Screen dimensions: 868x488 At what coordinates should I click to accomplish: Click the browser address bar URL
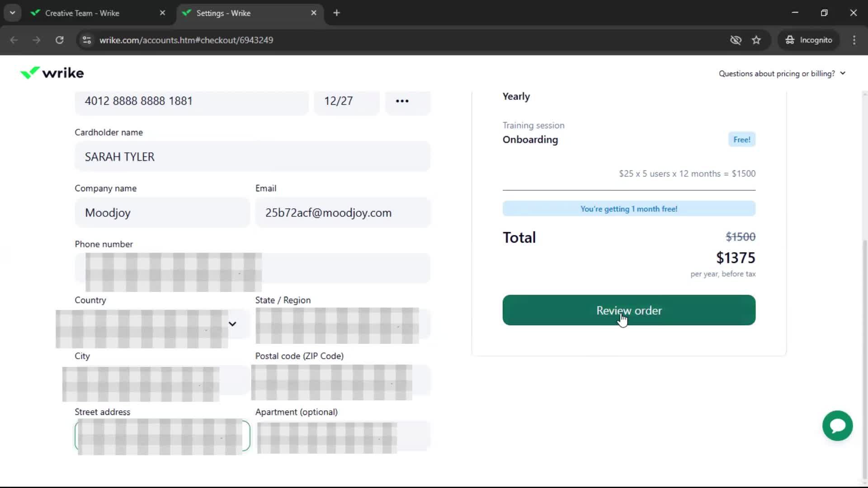pos(186,40)
